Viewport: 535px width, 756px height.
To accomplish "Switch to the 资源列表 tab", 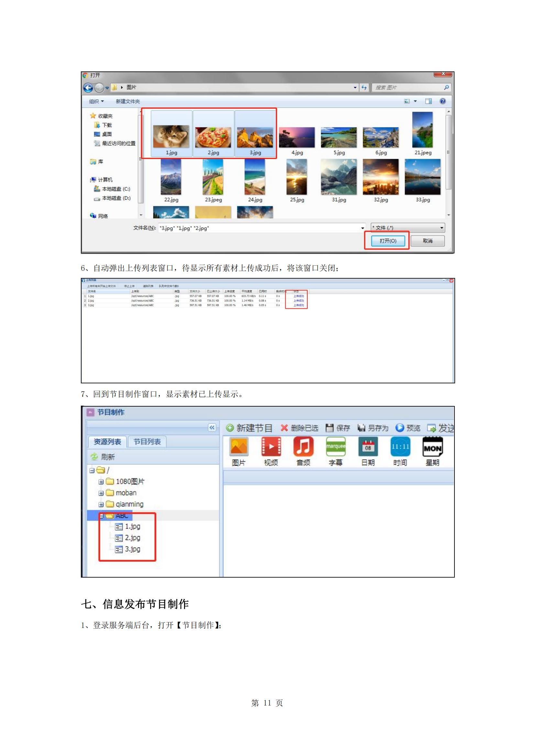I will pos(107,442).
